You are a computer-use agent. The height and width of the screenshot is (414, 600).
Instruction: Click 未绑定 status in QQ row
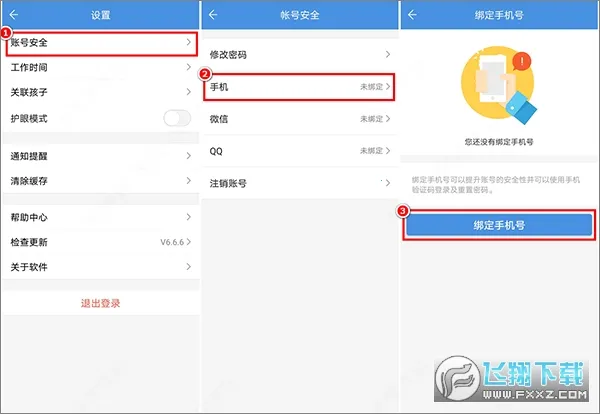(371, 151)
